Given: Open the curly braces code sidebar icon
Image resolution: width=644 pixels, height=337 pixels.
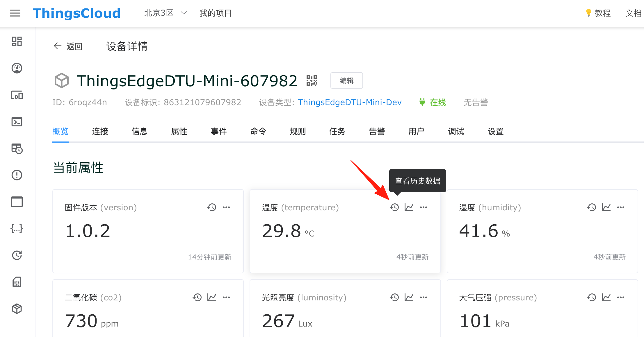Looking at the screenshot, I should click(17, 229).
